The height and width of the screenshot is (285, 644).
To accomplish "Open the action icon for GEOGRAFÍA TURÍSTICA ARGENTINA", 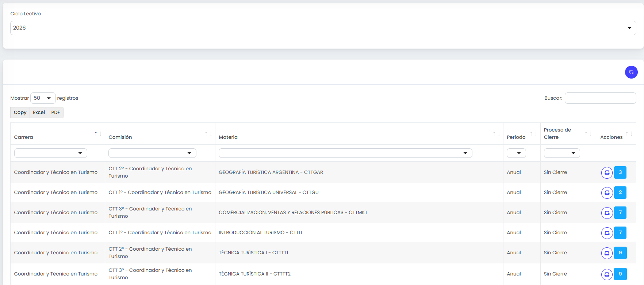I will pyautogui.click(x=607, y=172).
